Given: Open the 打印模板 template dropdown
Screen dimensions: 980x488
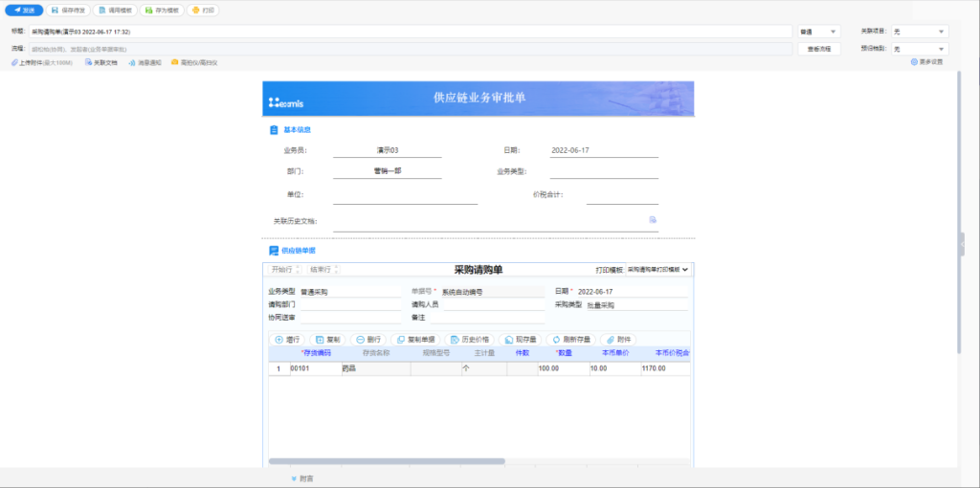Looking at the screenshot, I should pyautogui.click(x=657, y=271).
